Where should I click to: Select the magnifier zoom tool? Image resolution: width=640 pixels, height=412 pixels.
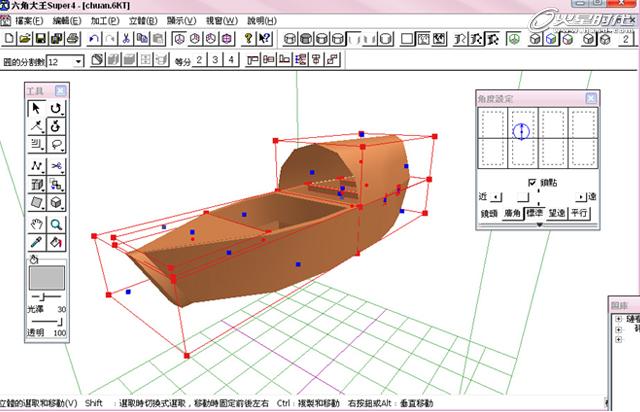(x=56, y=224)
